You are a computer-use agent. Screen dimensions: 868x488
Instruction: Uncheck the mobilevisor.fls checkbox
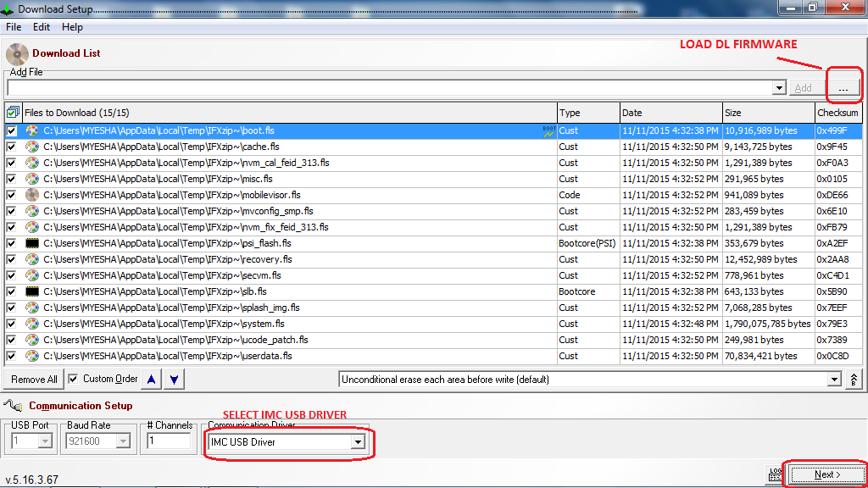tap(11, 195)
